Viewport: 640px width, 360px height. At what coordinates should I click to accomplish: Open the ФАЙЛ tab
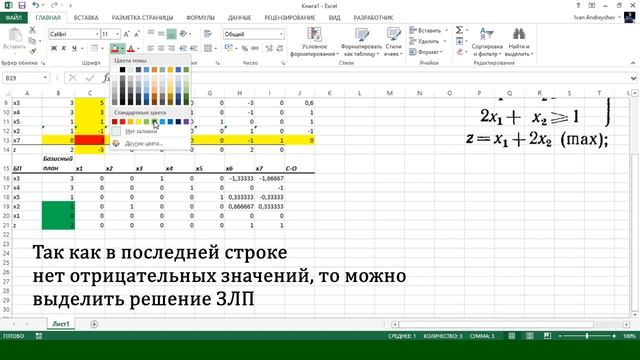click(x=13, y=18)
